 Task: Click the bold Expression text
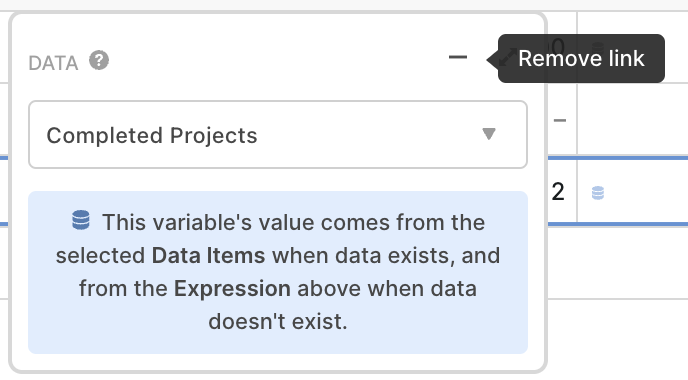tap(232, 289)
